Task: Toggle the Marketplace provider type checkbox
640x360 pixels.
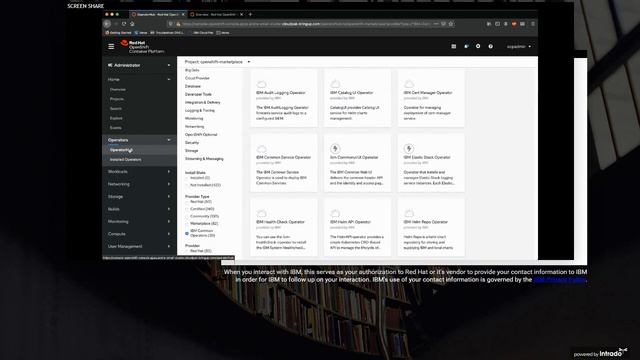Action: point(187,224)
